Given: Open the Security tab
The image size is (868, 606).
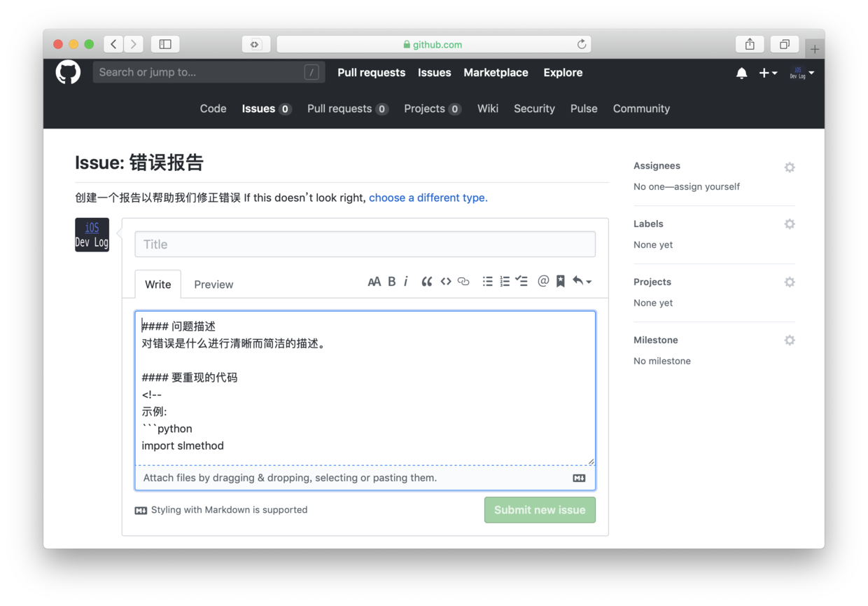Looking at the screenshot, I should [x=534, y=109].
